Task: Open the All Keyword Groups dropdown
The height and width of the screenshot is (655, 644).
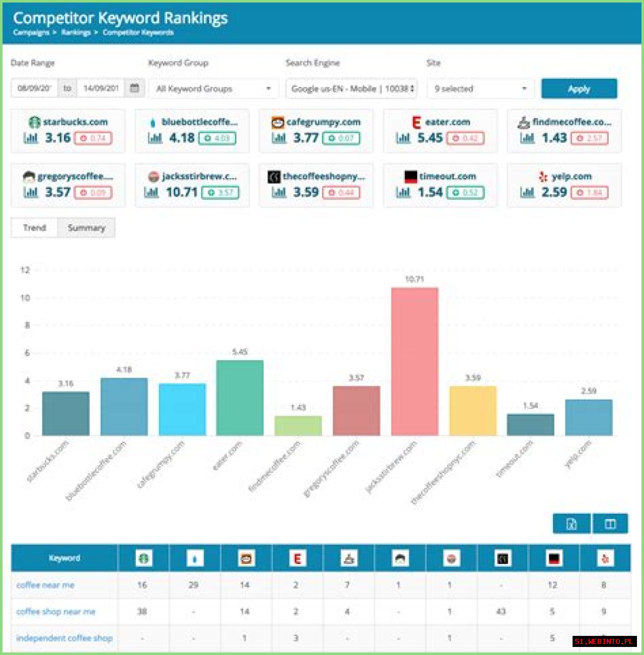Action: tap(214, 89)
